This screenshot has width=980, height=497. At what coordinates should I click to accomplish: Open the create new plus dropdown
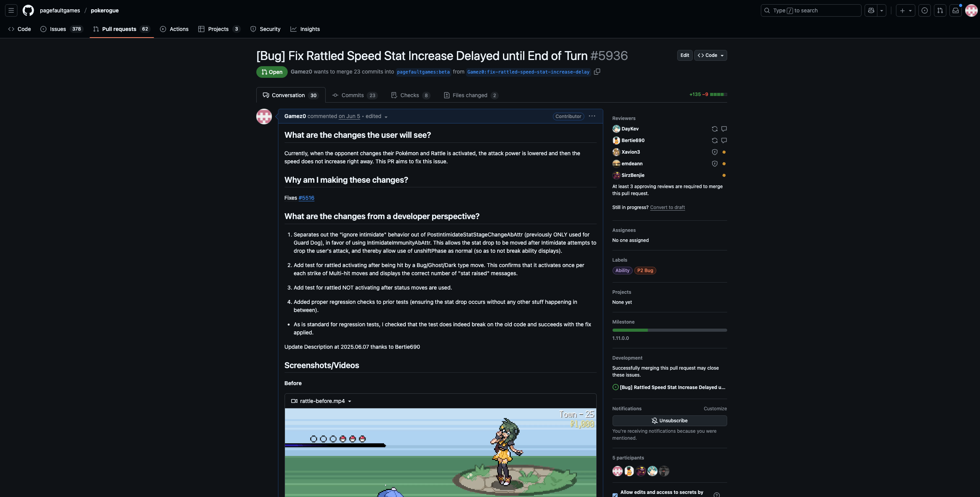pos(905,10)
